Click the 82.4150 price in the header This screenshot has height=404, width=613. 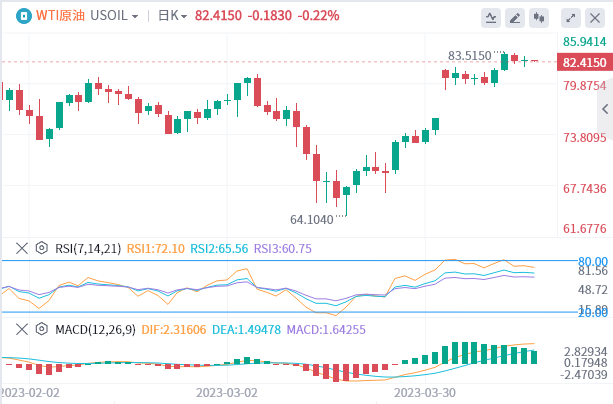coord(218,16)
